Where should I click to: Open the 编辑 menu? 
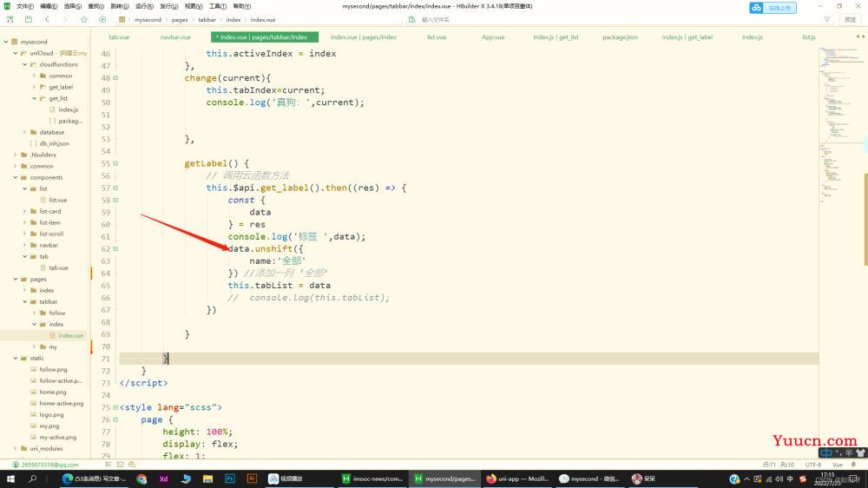(49, 6)
